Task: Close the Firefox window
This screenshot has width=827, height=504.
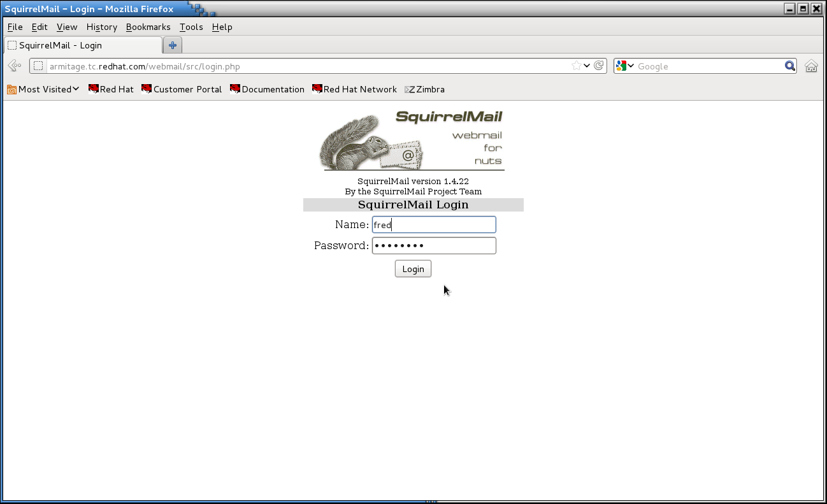Action: pyautogui.click(x=816, y=9)
